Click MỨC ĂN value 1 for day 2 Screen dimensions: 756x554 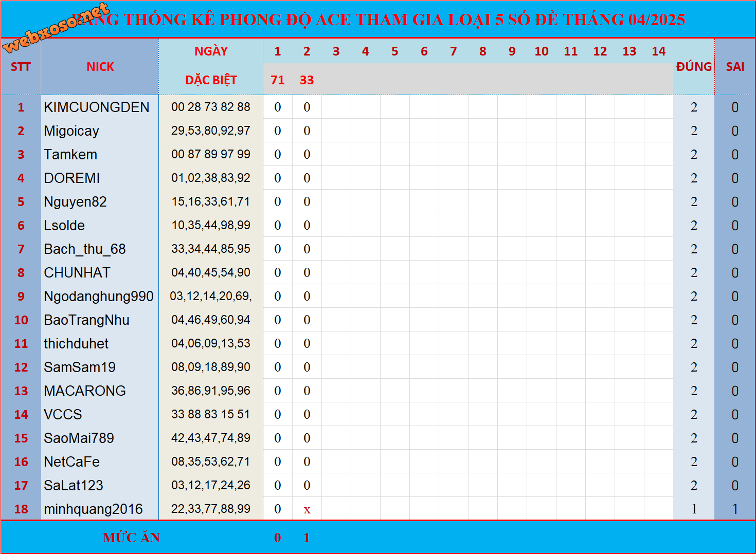(x=307, y=538)
